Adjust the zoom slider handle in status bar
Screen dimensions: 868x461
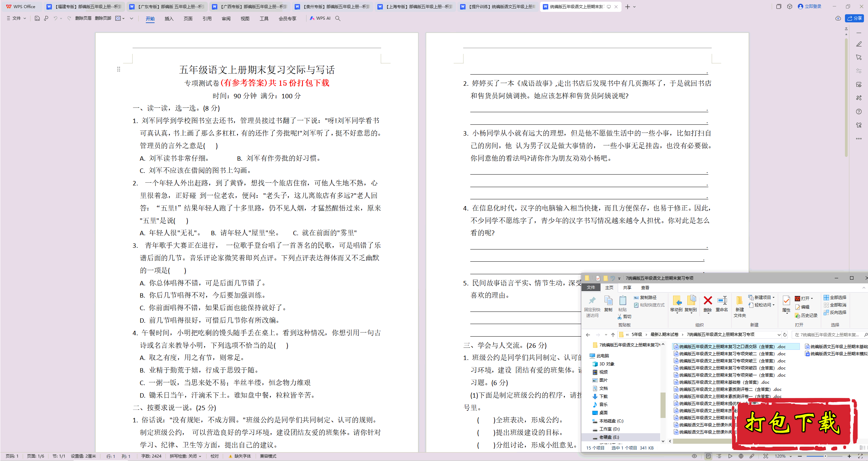825,456
